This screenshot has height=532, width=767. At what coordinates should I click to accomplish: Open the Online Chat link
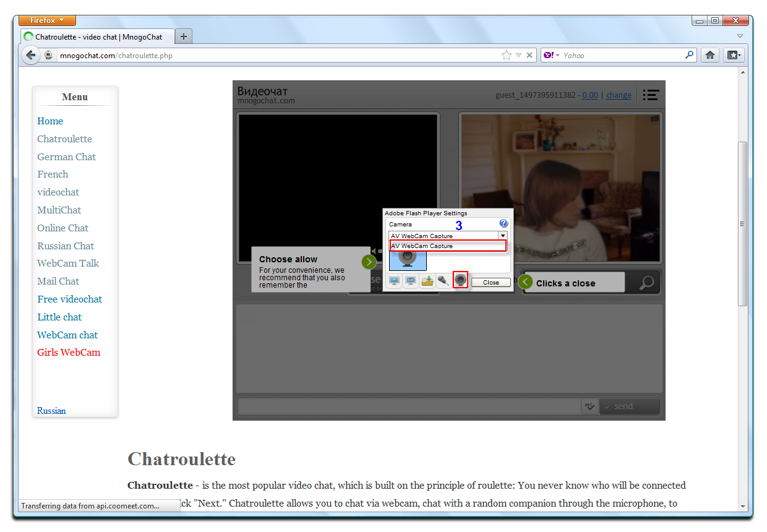tap(62, 228)
